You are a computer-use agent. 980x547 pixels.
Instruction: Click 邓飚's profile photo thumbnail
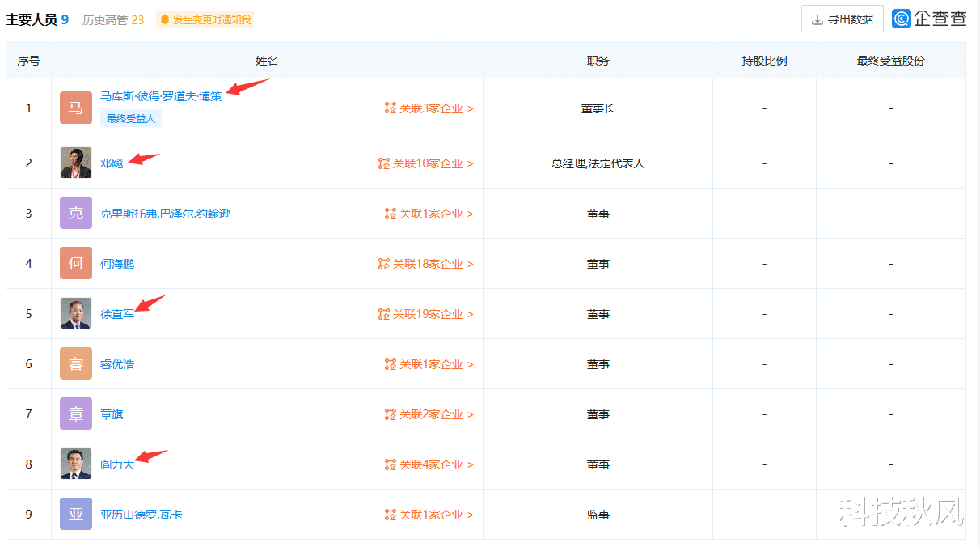tap(75, 163)
